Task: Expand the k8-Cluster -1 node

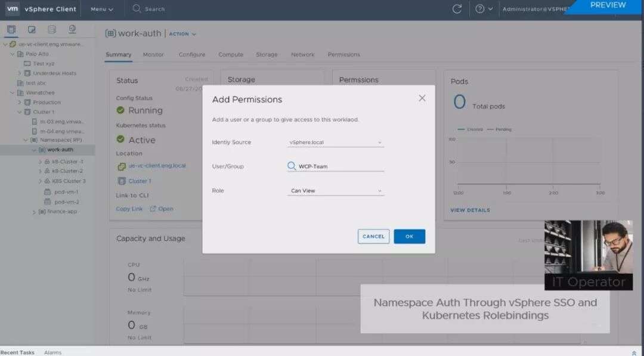Action: pyautogui.click(x=40, y=162)
